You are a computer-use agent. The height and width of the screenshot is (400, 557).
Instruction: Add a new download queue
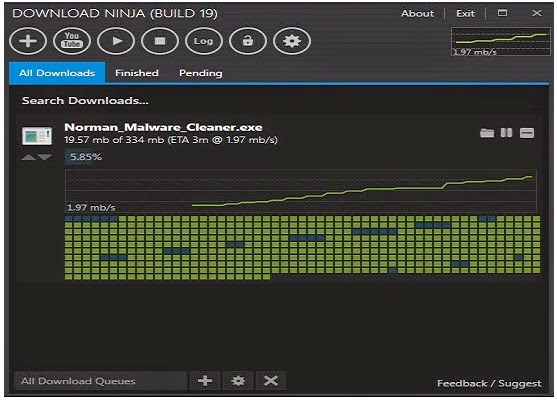(x=205, y=381)
